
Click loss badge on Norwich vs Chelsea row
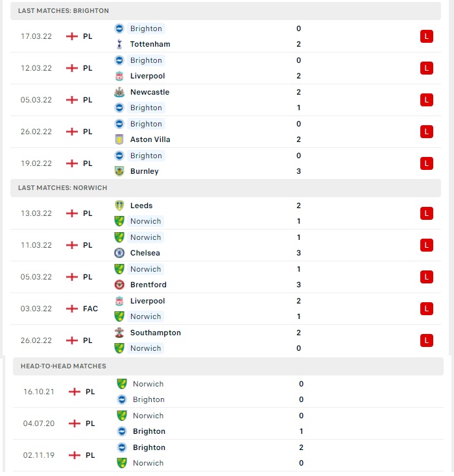pyautogui.click(x=426, y=245)
